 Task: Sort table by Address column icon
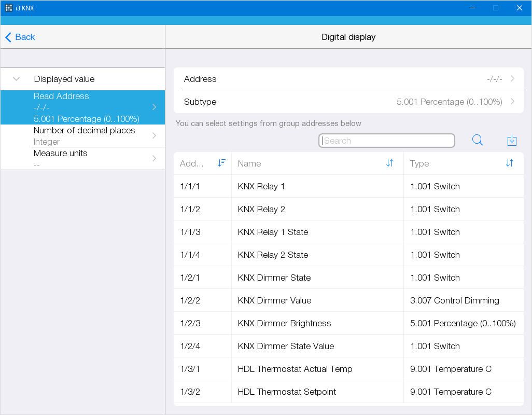coord(221,163)
